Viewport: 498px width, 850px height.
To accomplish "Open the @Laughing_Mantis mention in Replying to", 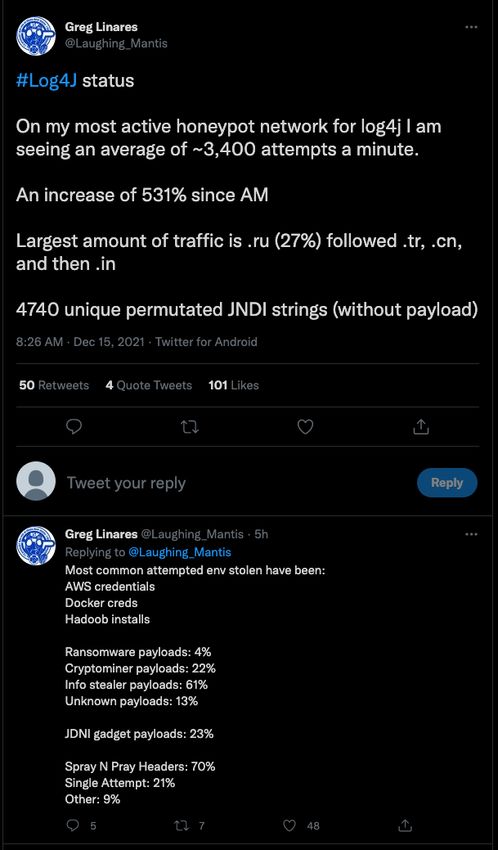I will pyautogui.click(x=179, y=552).
